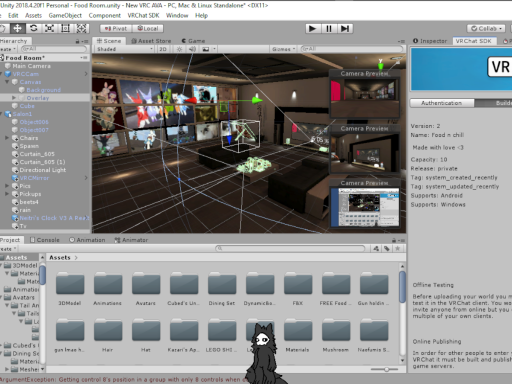Viewport: 512px width, 384px height.
Task: Switch to the Animation tab
Action: click(87, 240)
